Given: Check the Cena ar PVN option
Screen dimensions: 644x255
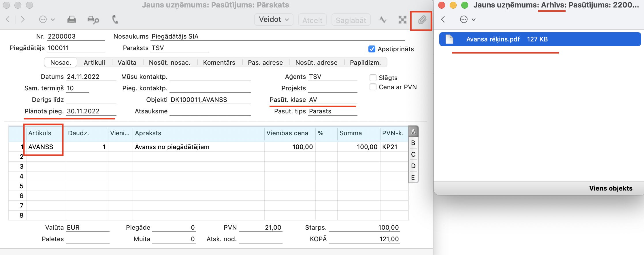Looking at the screenshot, I should coord(373,87).
